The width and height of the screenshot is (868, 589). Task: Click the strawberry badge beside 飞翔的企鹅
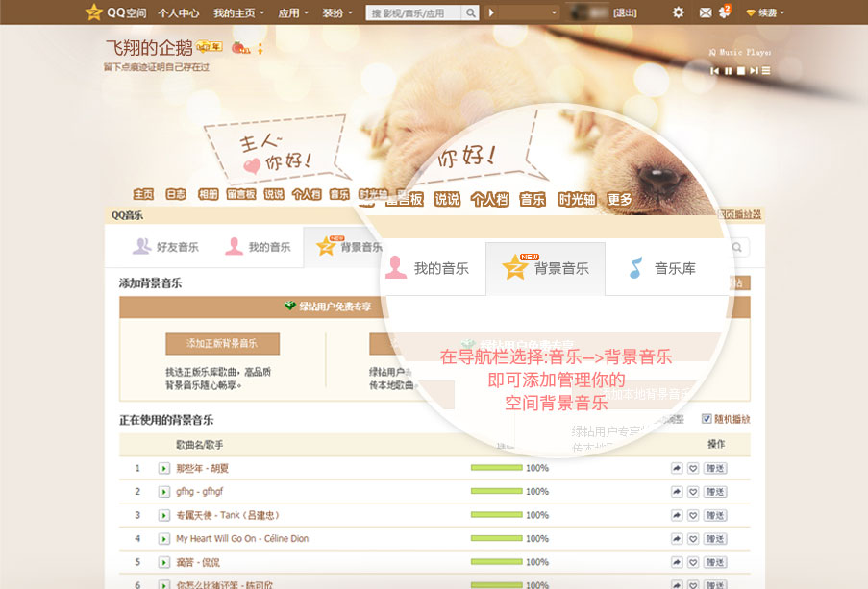pos(240,48)
